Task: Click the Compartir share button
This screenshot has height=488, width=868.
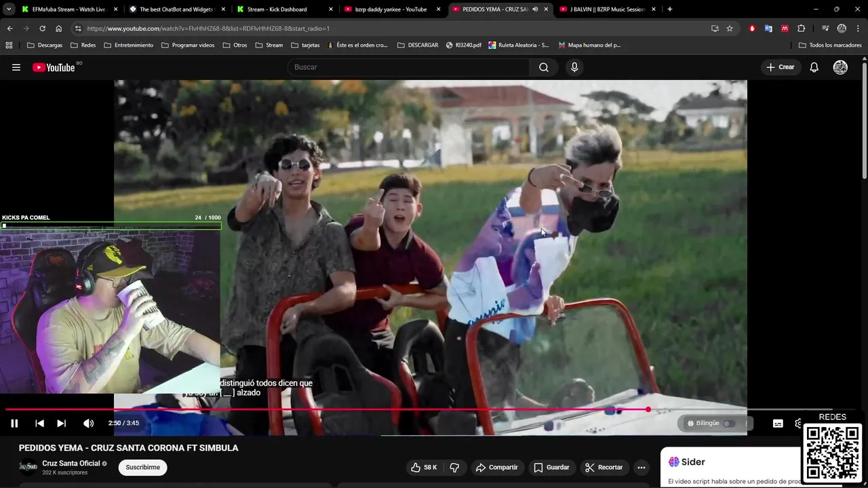Action: [496, 467]
